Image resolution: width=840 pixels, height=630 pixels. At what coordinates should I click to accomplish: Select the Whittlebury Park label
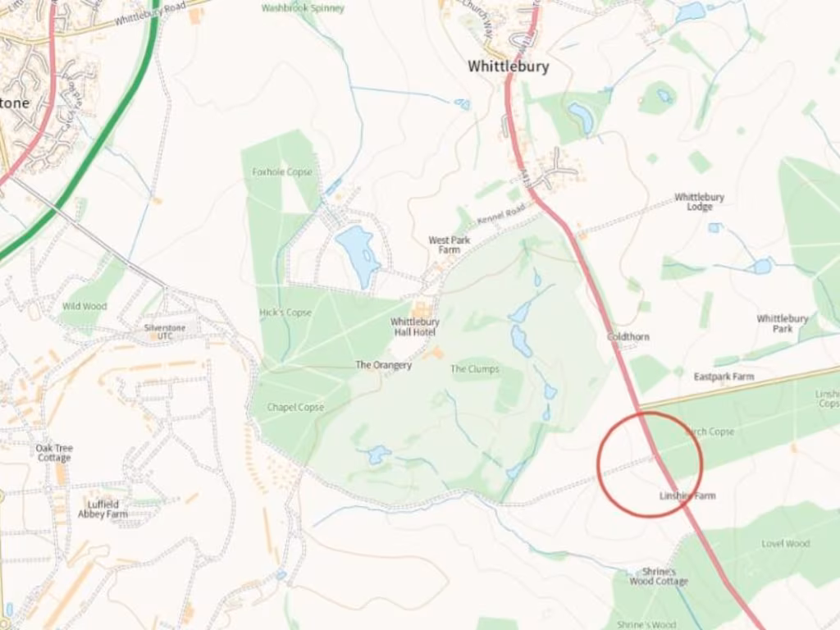pyautogui.click(x=782, y=323)
